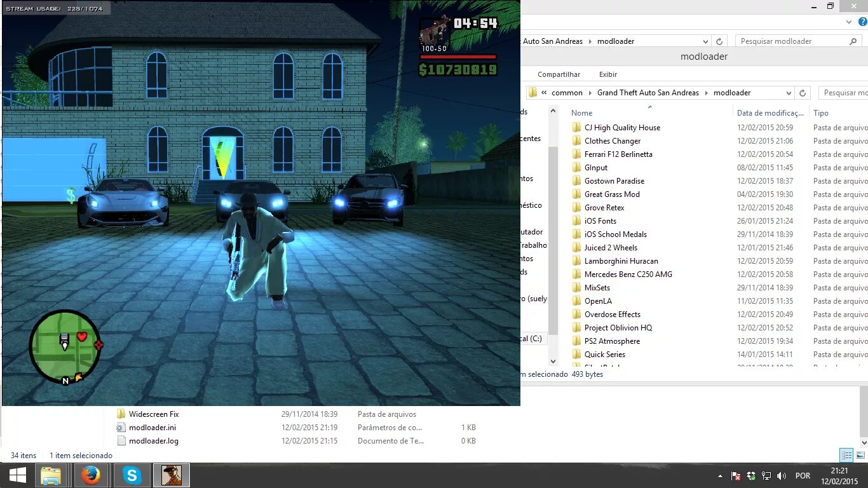Select the Quick Series folder
The width and height of the screenshot is (868, 488).
(x=605, y=355)
